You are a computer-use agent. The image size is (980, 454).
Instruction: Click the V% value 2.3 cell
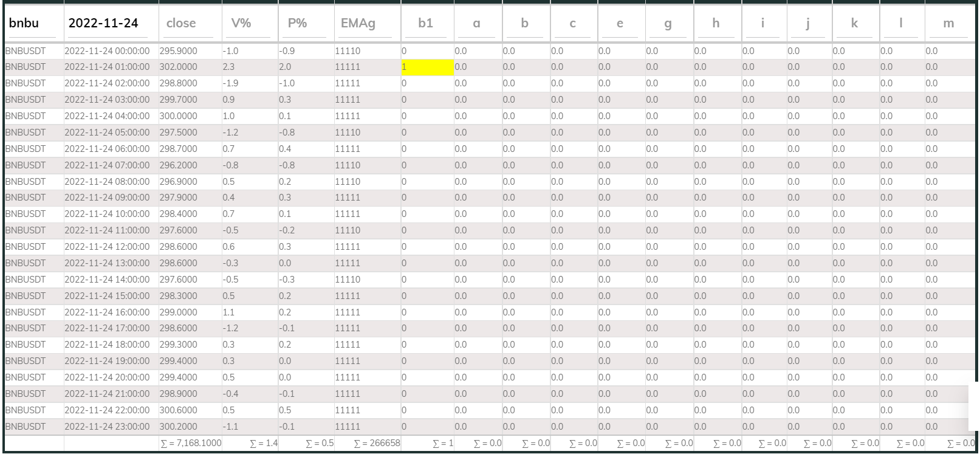point(229,67)
